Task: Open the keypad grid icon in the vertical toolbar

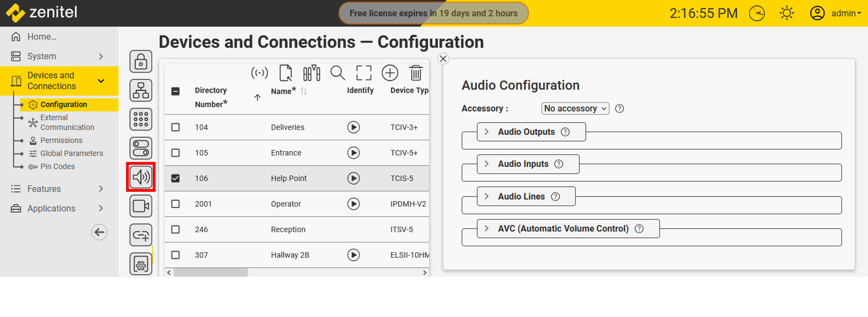Action: coord(141,119)
